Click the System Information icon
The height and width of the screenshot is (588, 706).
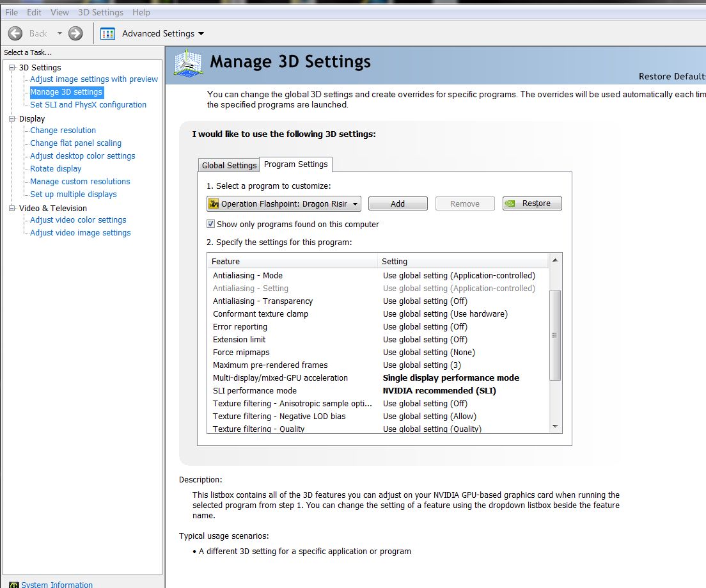(x=14, y=584)
